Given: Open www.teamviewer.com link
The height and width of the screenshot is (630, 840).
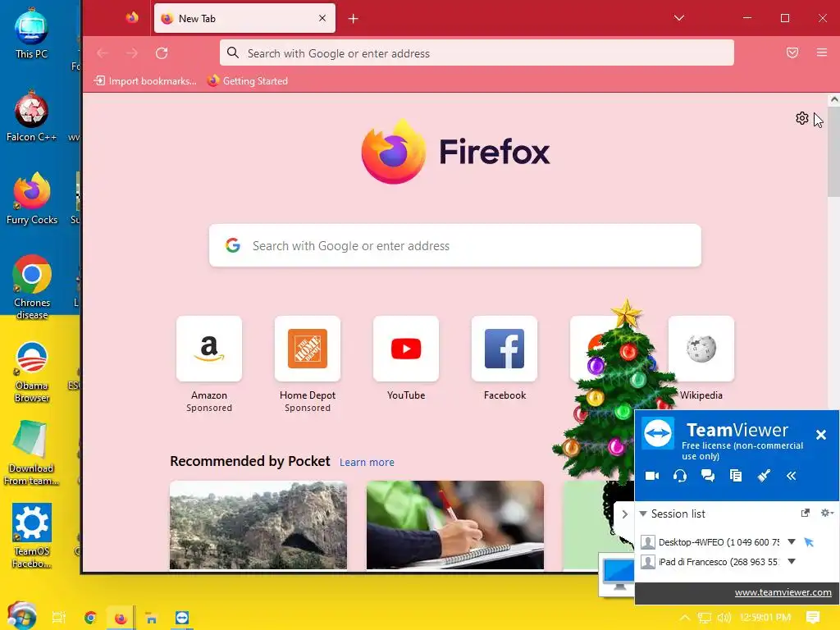Looking at the screenshot, I should pyautogui.click(x=783, y=592).
